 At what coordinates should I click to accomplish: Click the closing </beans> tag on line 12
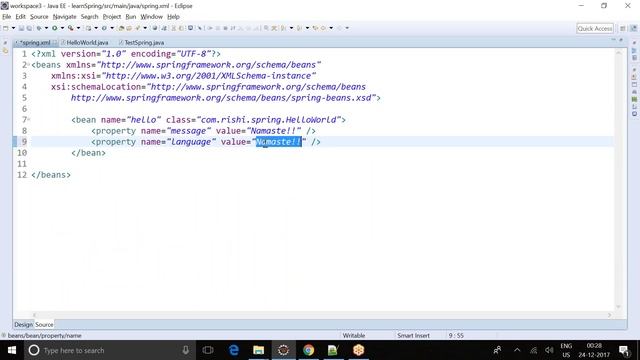(51, 175)
